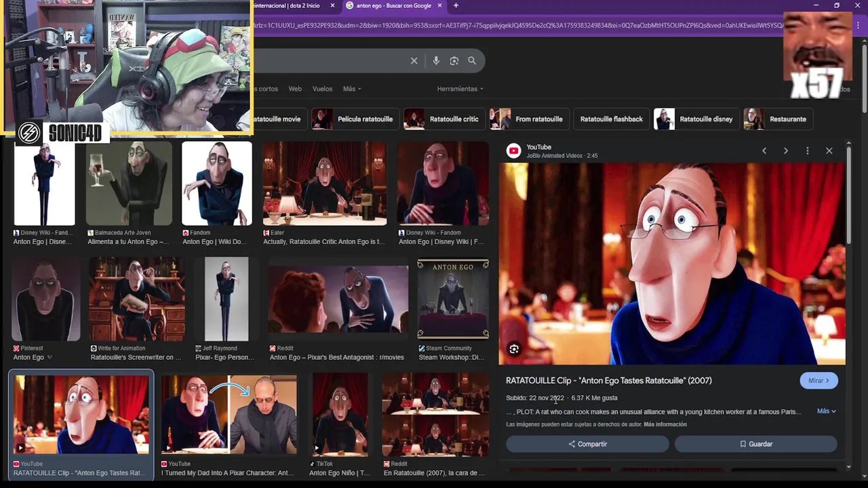
Task: Expand the Herramientas dropdown
Action: coord(460,89)
